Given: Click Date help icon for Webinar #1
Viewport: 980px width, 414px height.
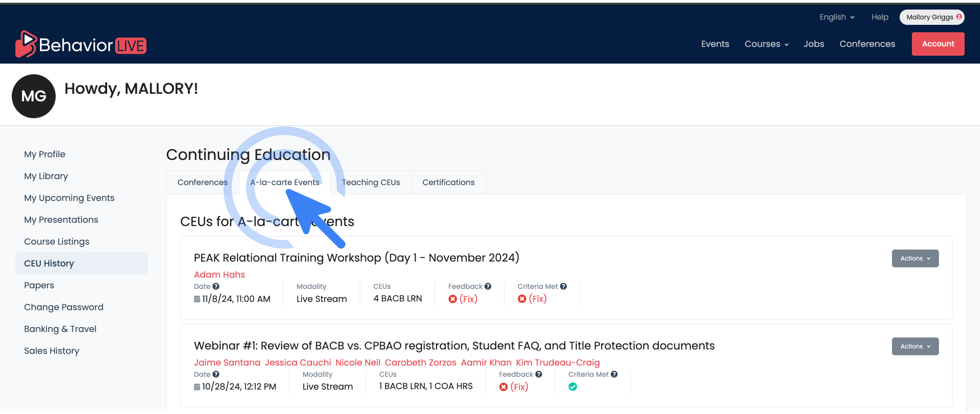Looking at the screenshot, I should point(216,374).
